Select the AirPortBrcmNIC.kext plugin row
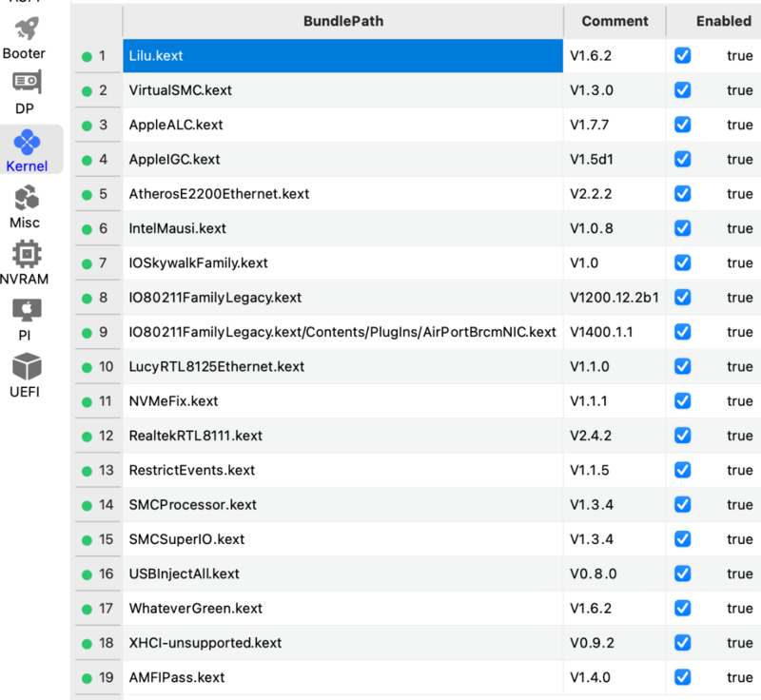 [x=342, y=332]
